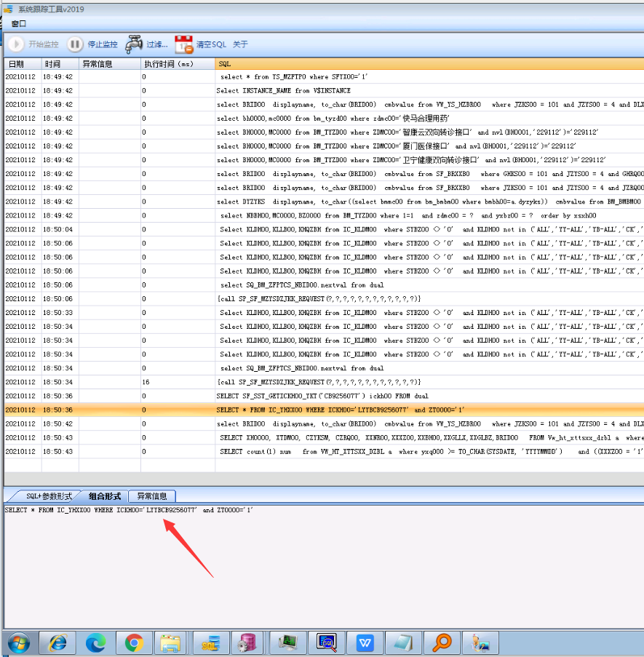644x657 pixels.
Task: Click the execution time cell showing 16
Action: [178, 382]
